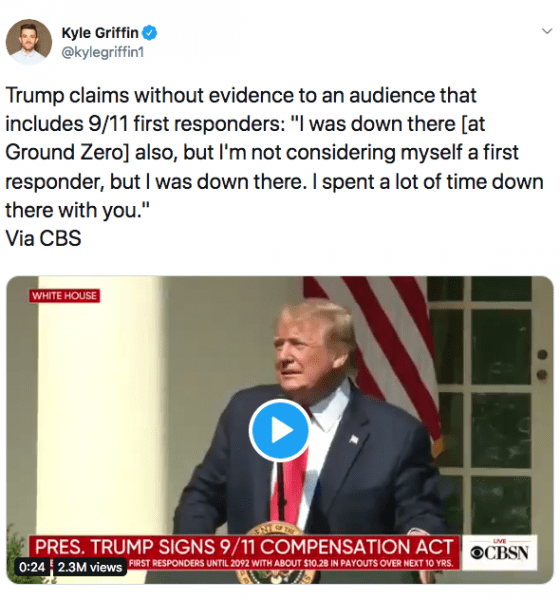
Task: Click the 2.3M views counter
Action: pos(89,567)
